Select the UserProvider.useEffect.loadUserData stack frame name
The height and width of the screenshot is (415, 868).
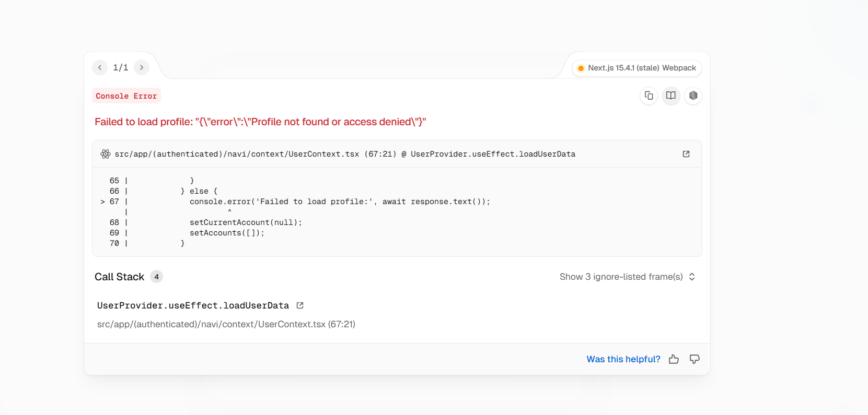[x=193, y=305]
